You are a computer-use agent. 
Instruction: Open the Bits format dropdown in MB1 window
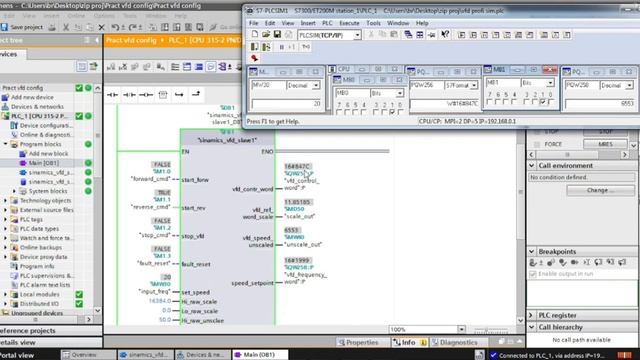(551, 83)
